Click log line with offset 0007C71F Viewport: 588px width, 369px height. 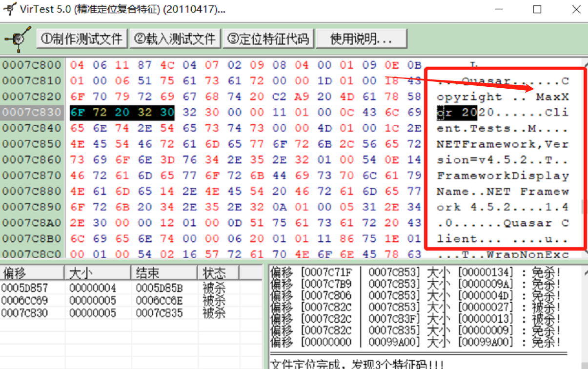tap(415, 272)
